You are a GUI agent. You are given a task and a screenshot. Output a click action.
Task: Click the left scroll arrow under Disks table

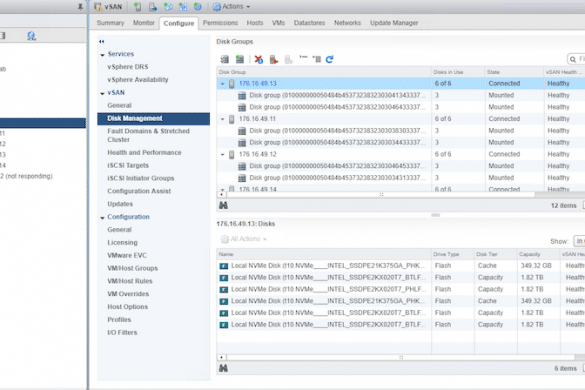pyautogui.click(x=222, y=358)
